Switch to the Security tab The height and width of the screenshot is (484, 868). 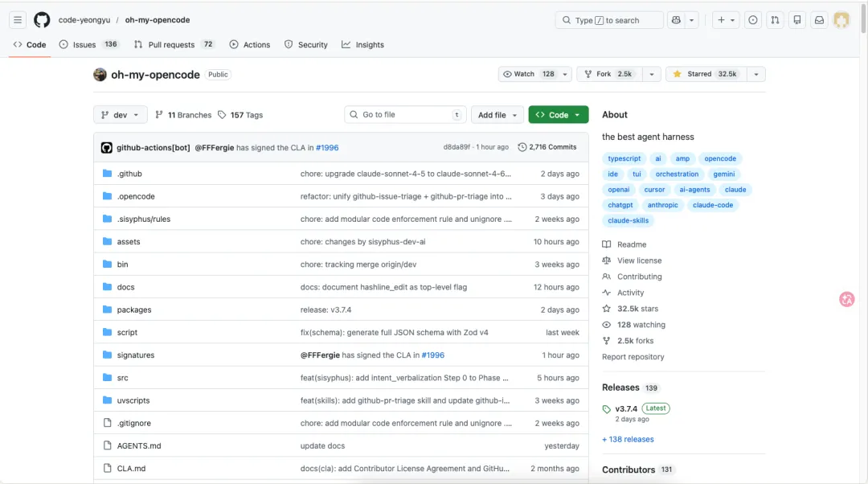click(x=306, y=44)
